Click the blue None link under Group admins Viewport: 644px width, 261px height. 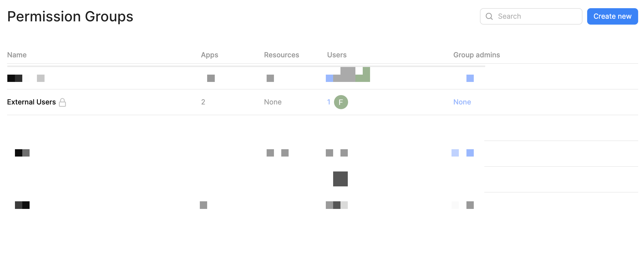click(x=462, y=102)
